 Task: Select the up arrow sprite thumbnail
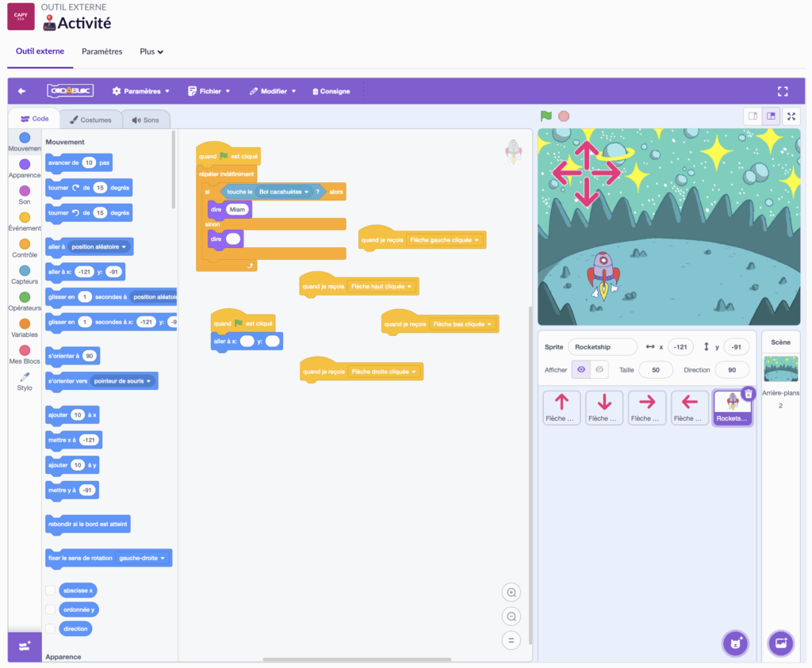562,408
